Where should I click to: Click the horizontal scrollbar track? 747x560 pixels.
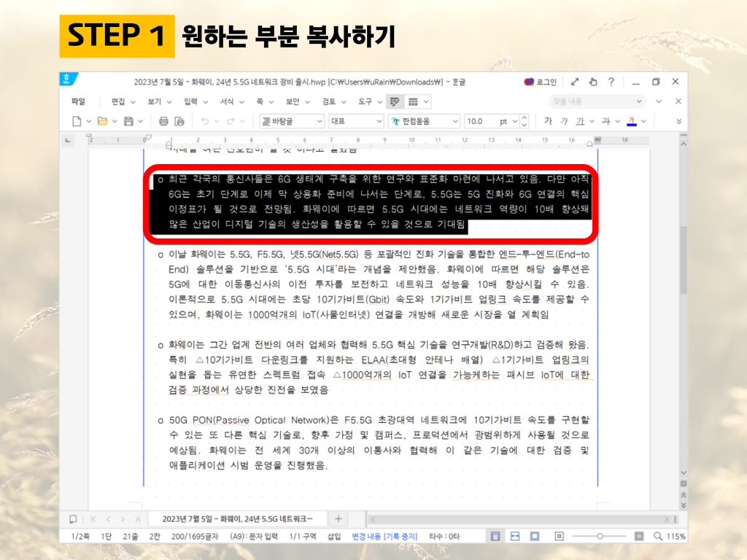[519, 519]
